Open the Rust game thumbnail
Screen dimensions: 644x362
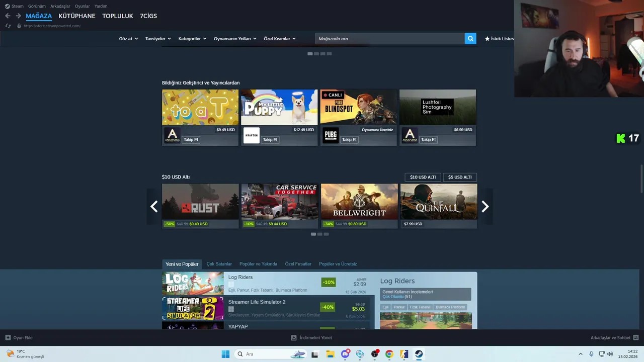(x=200, y=202)
